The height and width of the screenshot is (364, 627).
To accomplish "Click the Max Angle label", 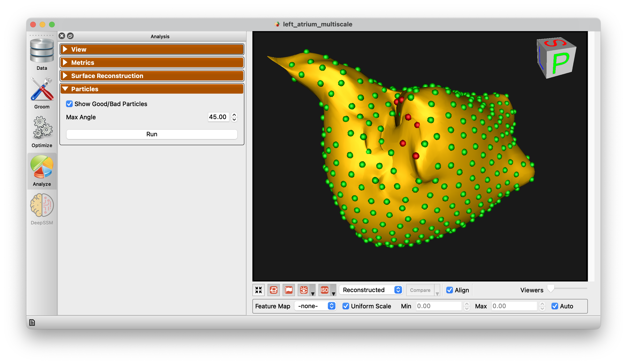I will click(81, 117).
